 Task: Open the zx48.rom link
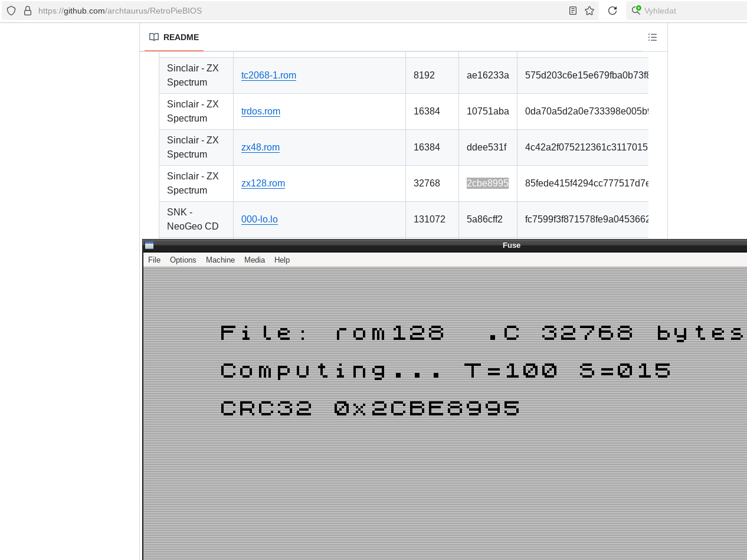point(260,147)
